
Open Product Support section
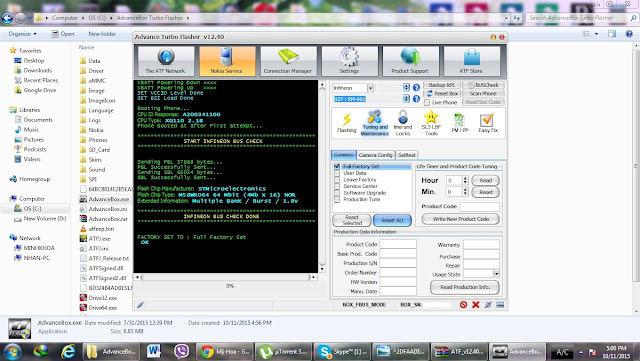411,61
